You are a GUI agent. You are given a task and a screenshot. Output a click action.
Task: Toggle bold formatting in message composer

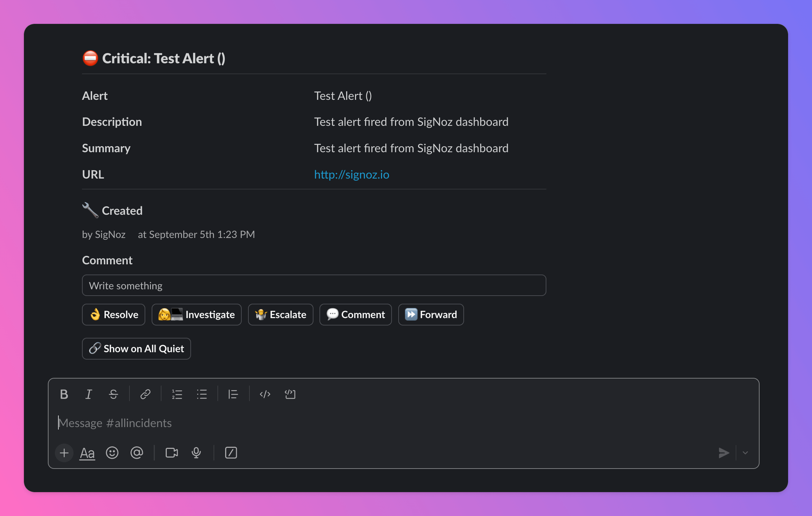tap(64, 394)
